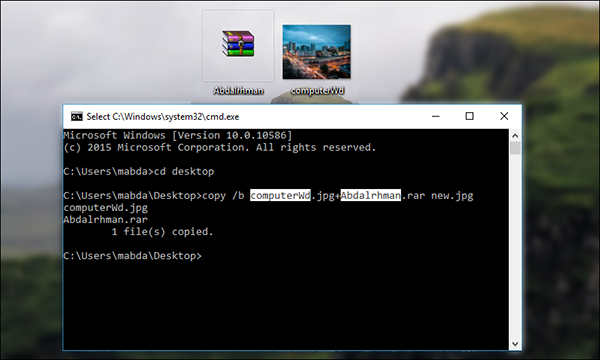The image size is (600, 360).
Task: Click the title text 'Select C:\Windows\system32\cmd.exe'
Action: tap(163, 117)
